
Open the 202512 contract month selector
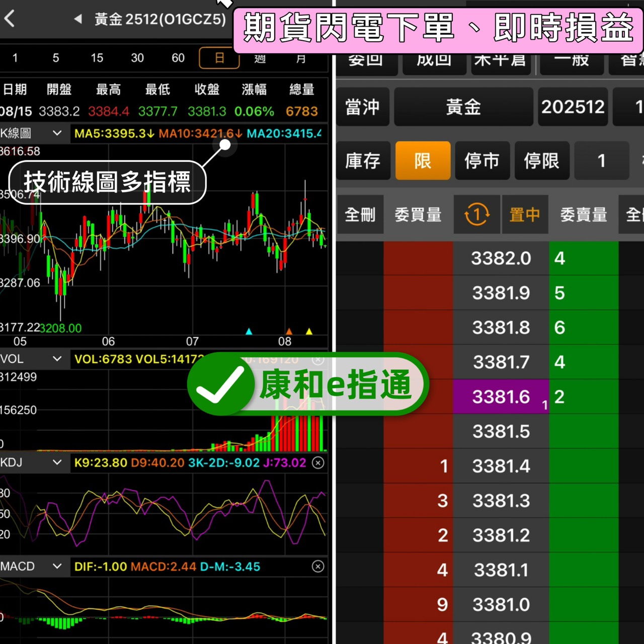tap(573, 107)
